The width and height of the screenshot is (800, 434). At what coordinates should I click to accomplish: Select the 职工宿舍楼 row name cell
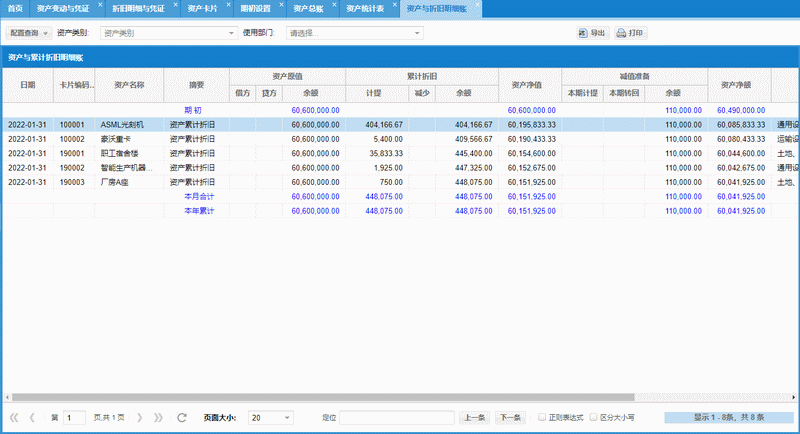click(129, 154)
